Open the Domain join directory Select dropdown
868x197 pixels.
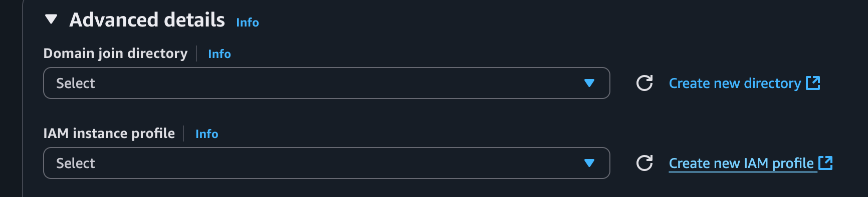tap(327, 83)
